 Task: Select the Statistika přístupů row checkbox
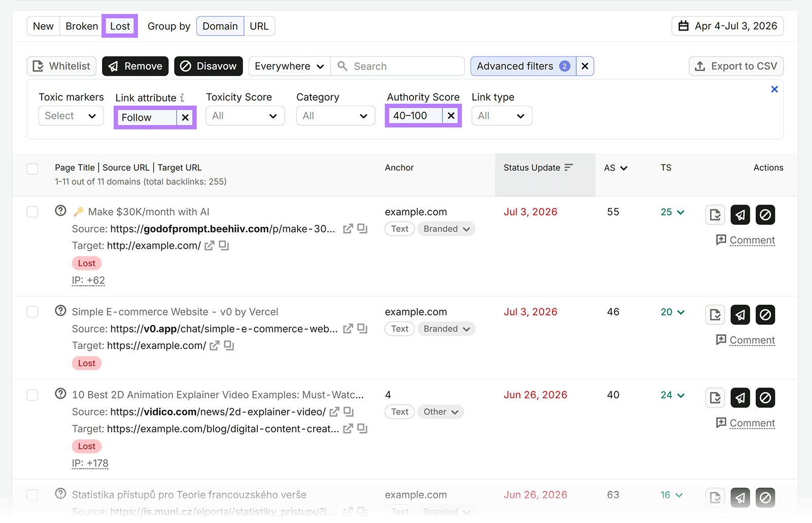32,495
